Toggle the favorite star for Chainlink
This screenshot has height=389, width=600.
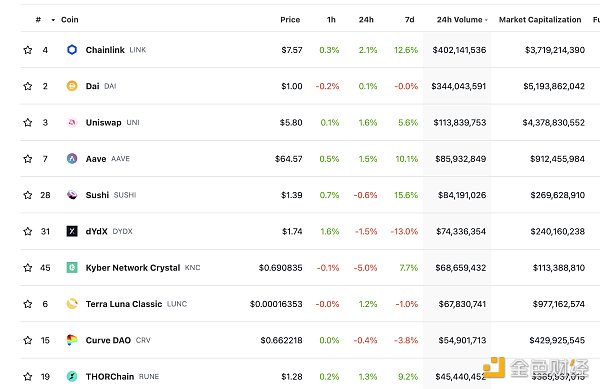(x=28, y=50)
